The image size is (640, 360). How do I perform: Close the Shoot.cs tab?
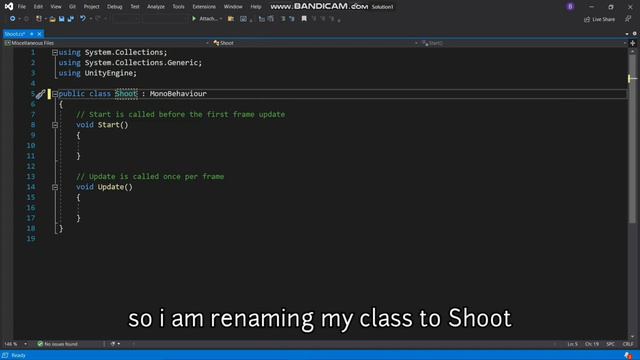[x=39, y=34]
